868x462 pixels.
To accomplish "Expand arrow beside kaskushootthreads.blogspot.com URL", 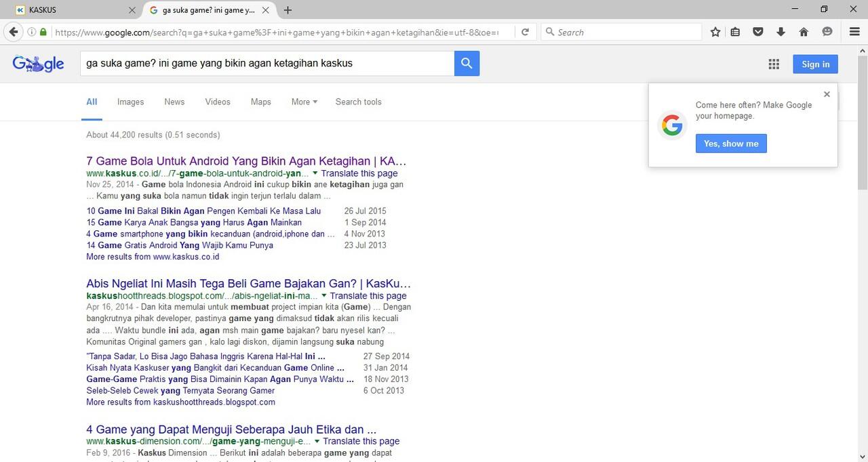I will [x=323, y=296].
